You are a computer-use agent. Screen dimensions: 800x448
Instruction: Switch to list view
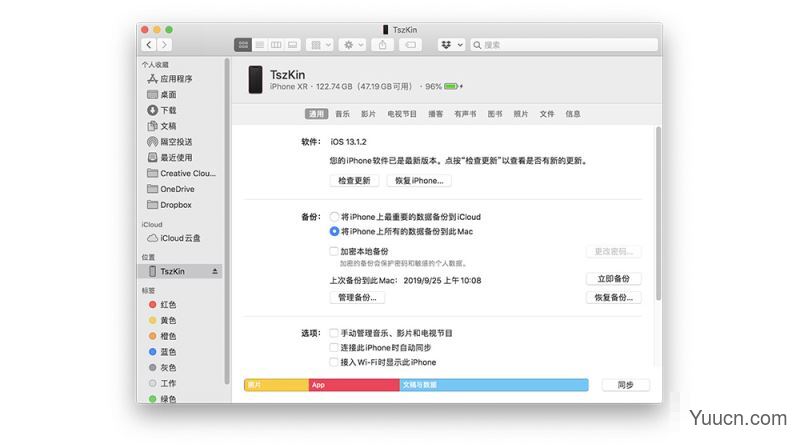click(260, 45)
